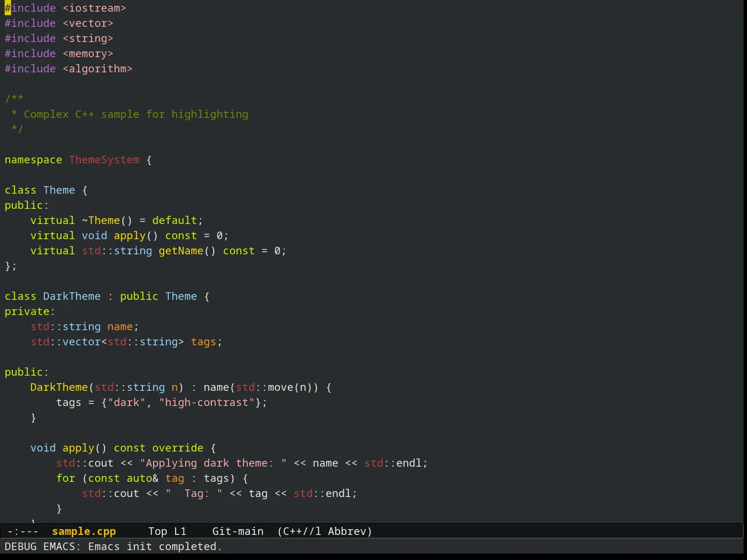Click 'DarkTheme' constructor name
This screenshot has height=560, width=747.
59,387
